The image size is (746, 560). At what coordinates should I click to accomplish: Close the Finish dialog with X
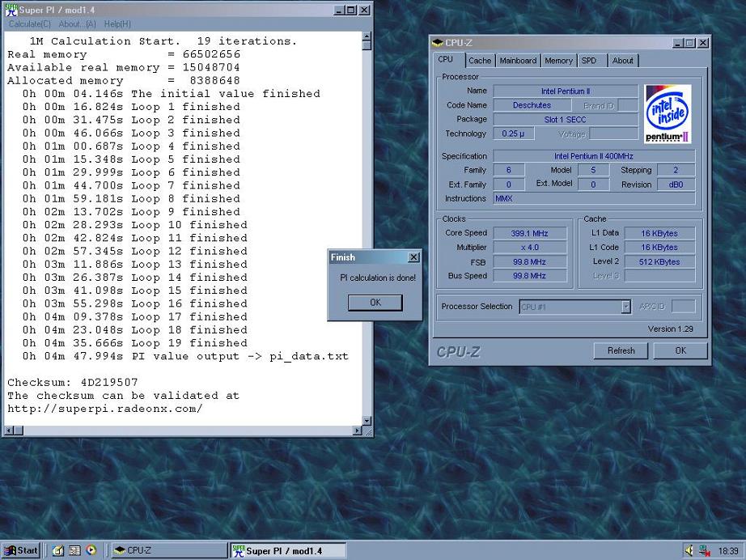pos(414,257)
